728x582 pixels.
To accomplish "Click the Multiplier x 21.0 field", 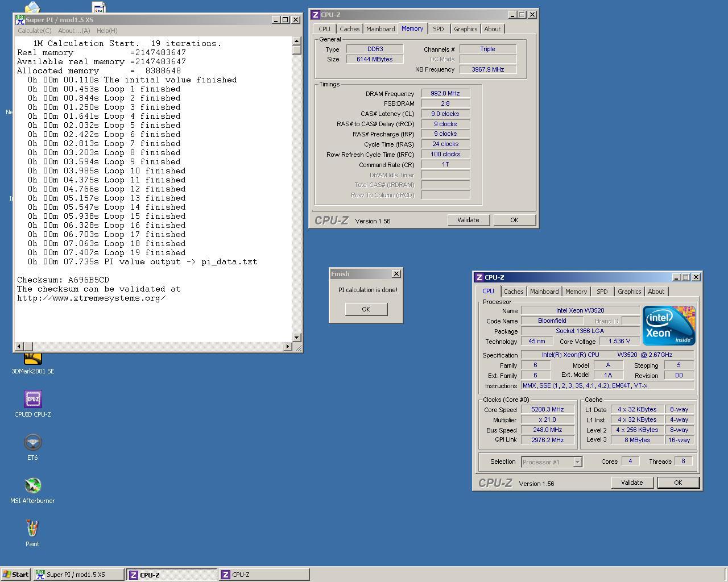I will pyautogui.click(x=548, y=420).
